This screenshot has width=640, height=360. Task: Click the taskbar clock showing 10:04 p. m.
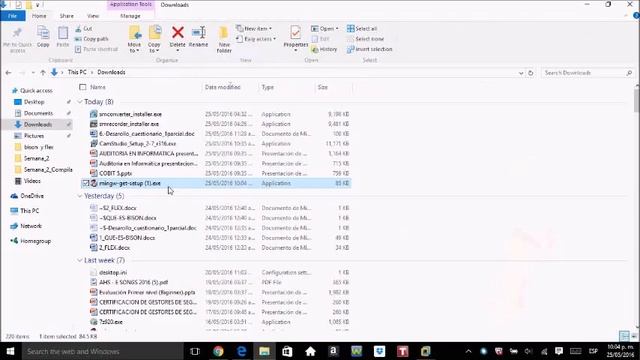[620, 351]
